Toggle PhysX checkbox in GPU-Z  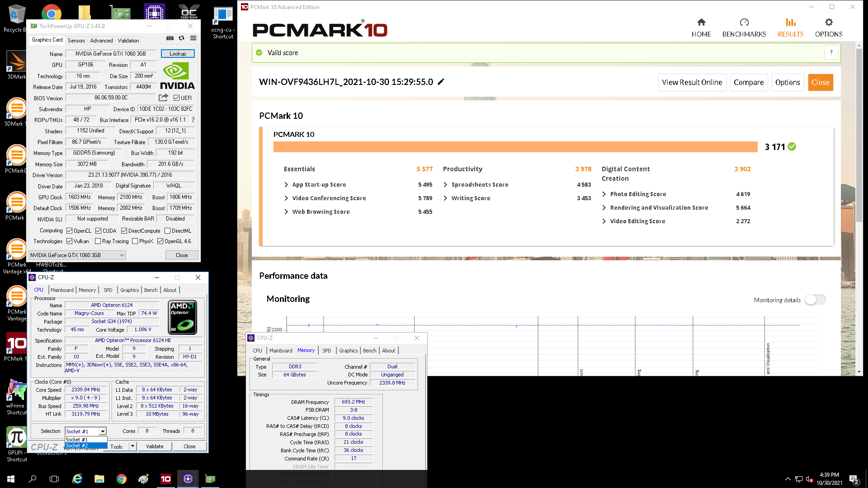click(x=135, y=241)
